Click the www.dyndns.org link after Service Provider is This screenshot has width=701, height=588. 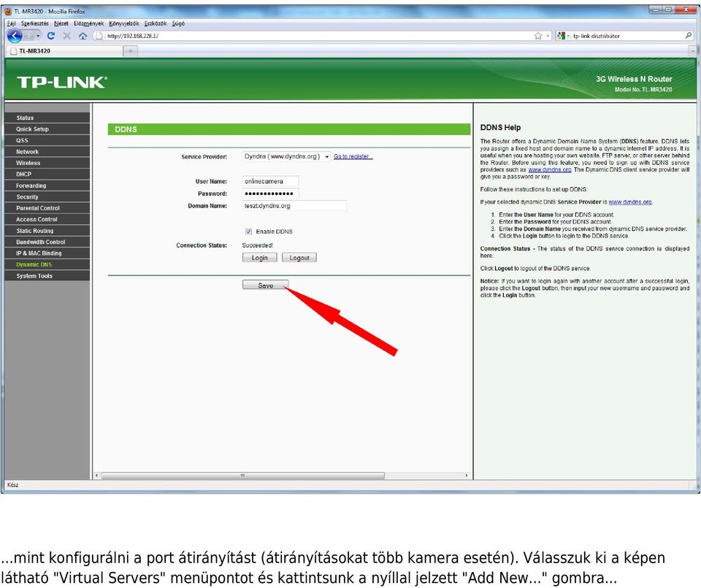click(x=630, y=202)
